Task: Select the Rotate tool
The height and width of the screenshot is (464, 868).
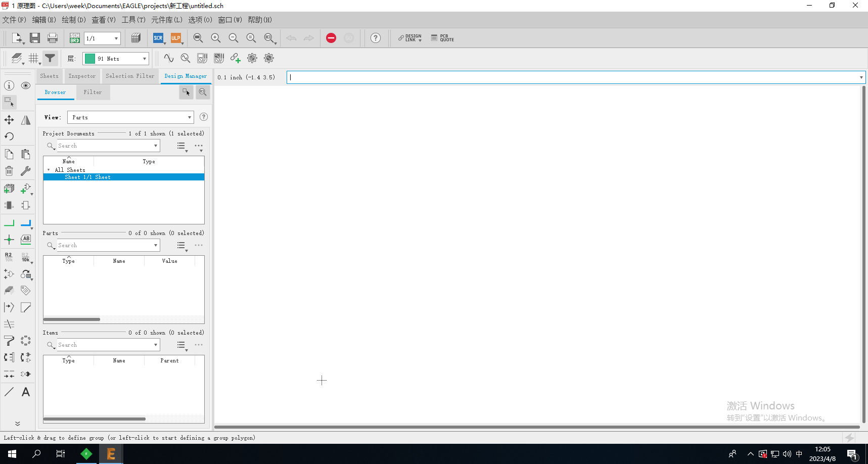Action: pyautogui.click(x=9, y=136)
